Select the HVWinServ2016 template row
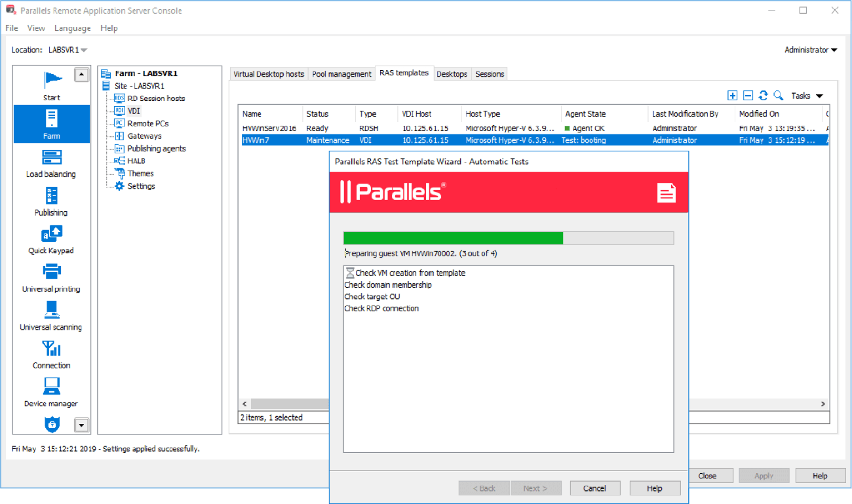 [535, 128]
